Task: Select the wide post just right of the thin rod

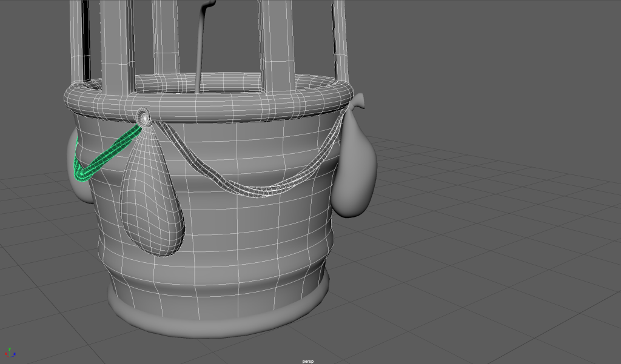Action: point(277,45)
